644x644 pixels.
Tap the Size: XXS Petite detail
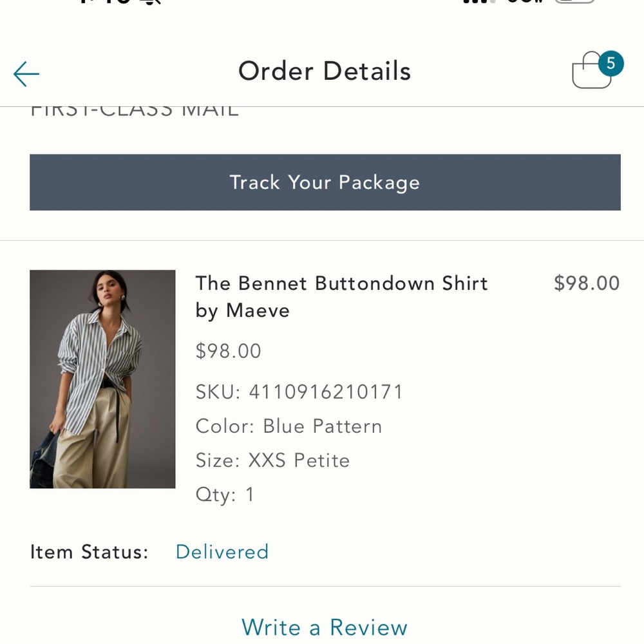coord(272,460)
